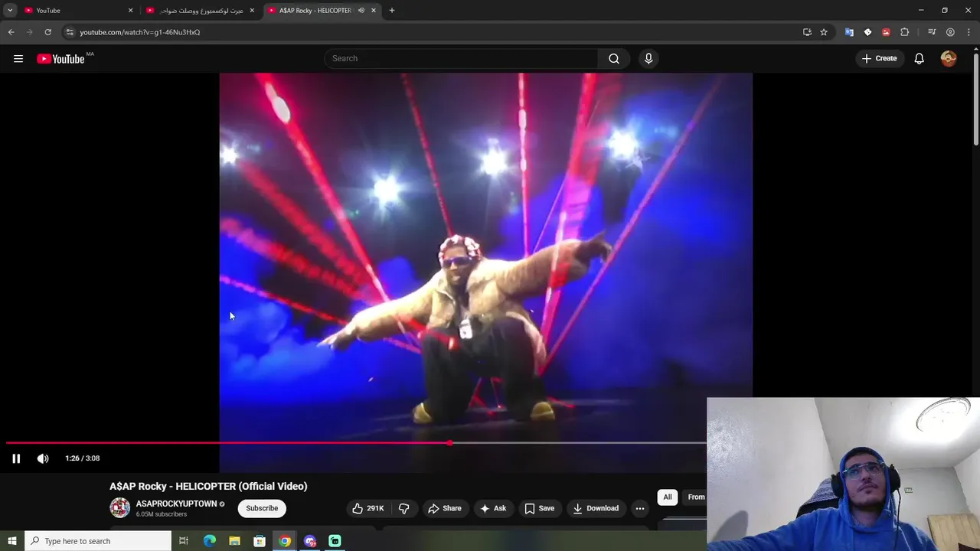Click the page vertical scrollbar thumb

[x=975, y=98]
